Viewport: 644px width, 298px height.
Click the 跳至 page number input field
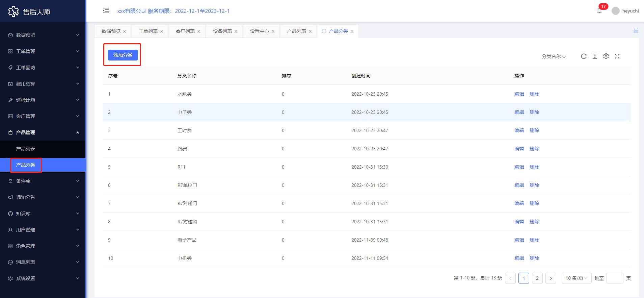coord(615,278)
